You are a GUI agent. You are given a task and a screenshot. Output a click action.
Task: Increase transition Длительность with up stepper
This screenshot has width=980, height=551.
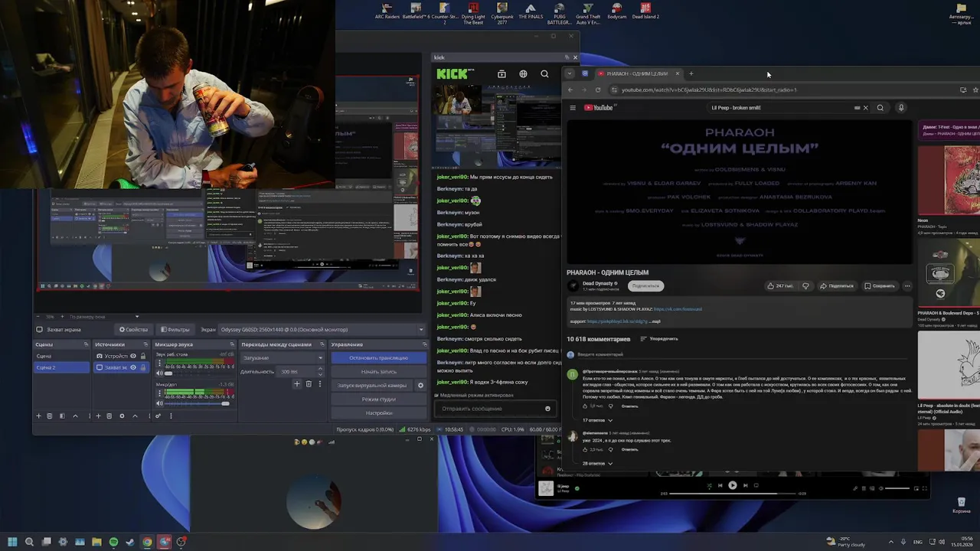320,370
